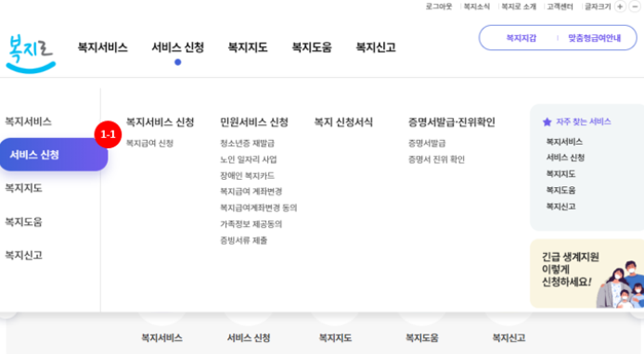Select 복지지도 in left side menu
This screenshot has height=354, width=644.
pyautogui.click(x=23, y=188)
